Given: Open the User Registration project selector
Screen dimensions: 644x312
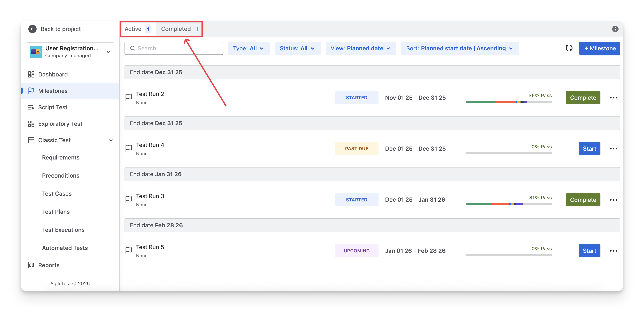Looking at the screenshot, I should click(x=70, y=52).
